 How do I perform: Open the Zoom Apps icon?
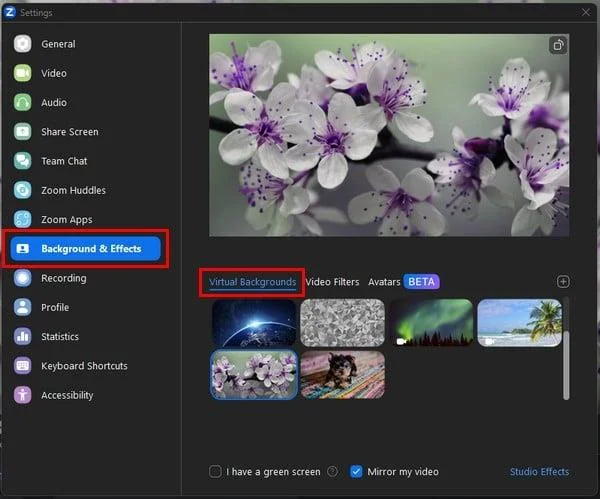[23, 219]
